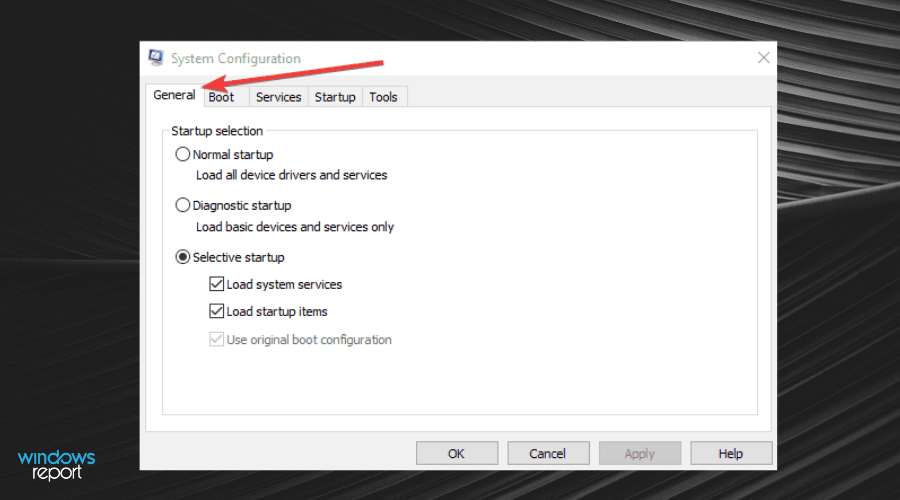Viewport: 900px width, 500px height.
Task: Open Help for System Configuration
Action: click(x=731, y=454)
